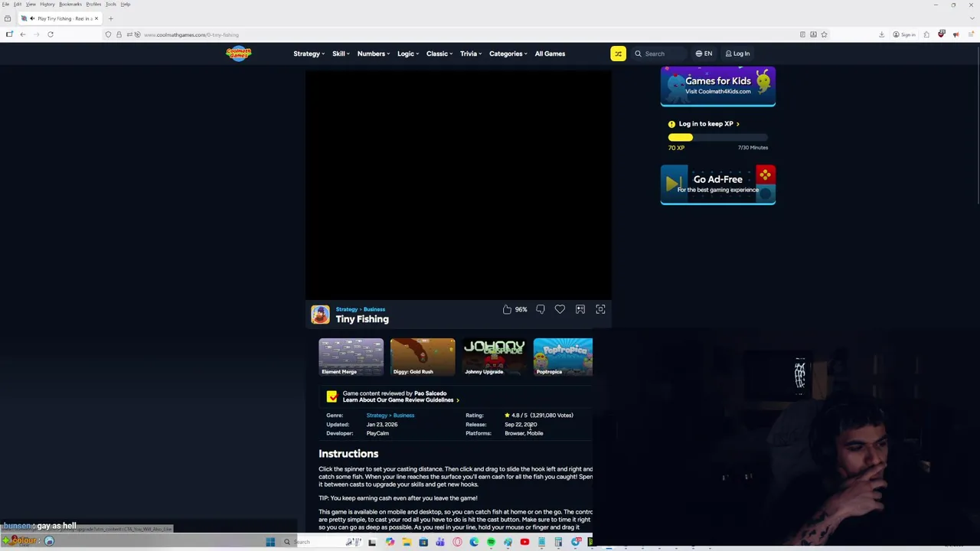This screenshot has width=980, height=551.
Task: Open the All Games menu item
Action: pos(550,54)
